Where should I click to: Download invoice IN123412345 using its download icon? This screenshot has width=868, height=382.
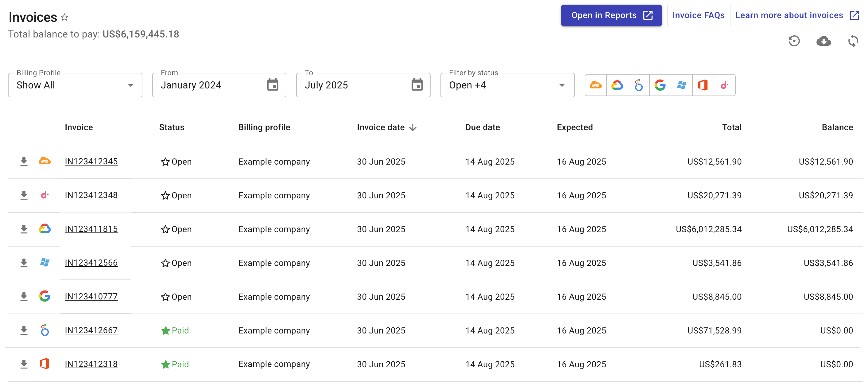(24, 161)
